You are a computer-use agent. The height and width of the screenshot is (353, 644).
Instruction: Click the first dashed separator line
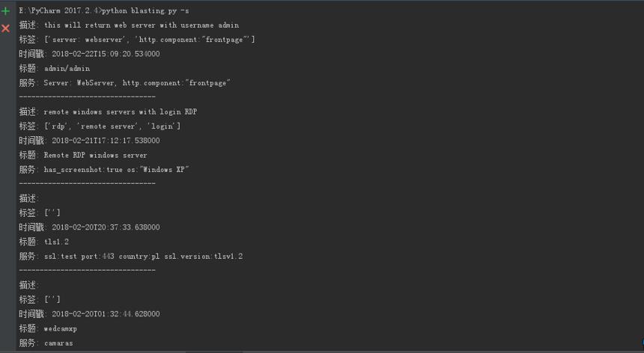[x=87, y=97]
